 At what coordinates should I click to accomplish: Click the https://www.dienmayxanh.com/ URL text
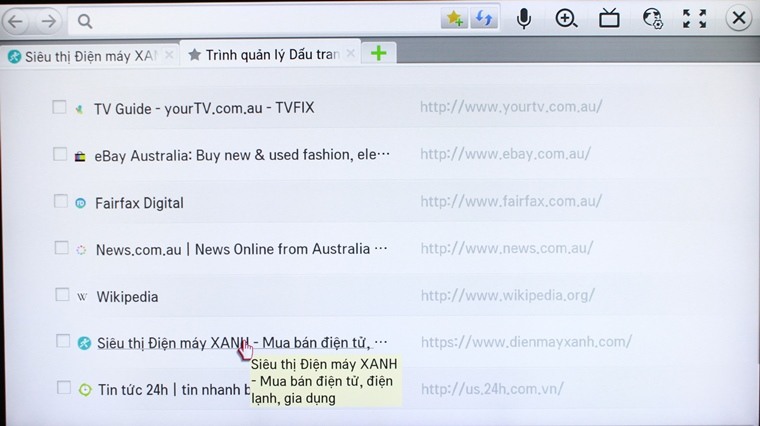pos(526,342)
